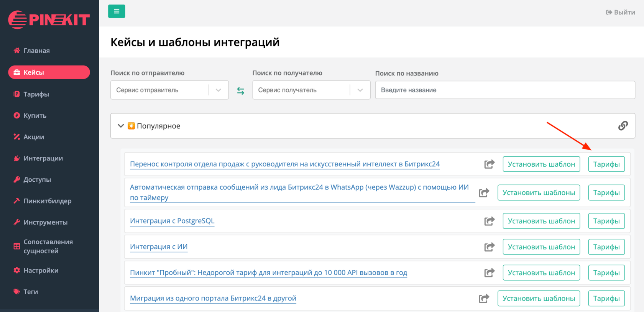The height and width of the screenshot is (312, 644).
Task: Click Установить шаблон for Интеграция с PostgreSQL
Action: tap(541, 221)
